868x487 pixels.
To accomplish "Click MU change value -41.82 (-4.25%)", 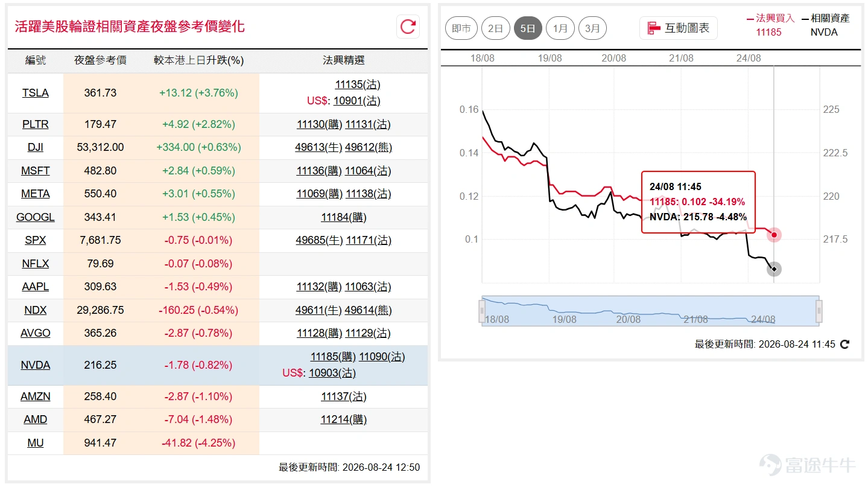I will (x=198, y=443).
